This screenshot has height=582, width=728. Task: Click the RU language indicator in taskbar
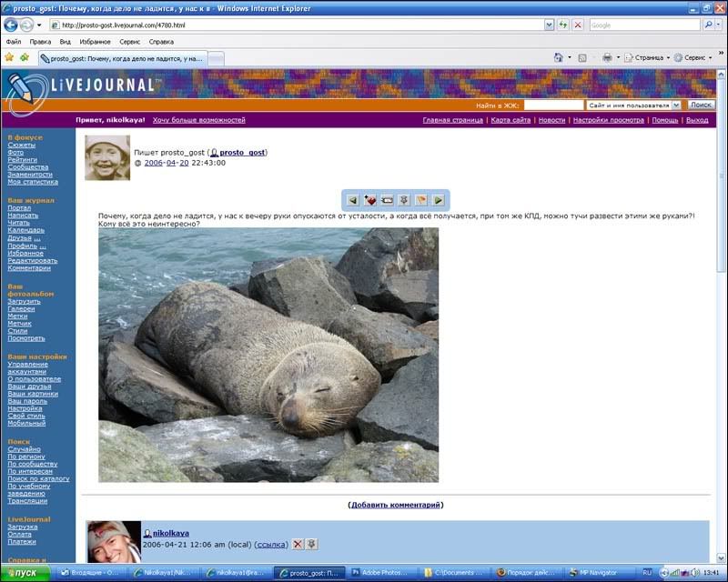click(x=647, y=573)
